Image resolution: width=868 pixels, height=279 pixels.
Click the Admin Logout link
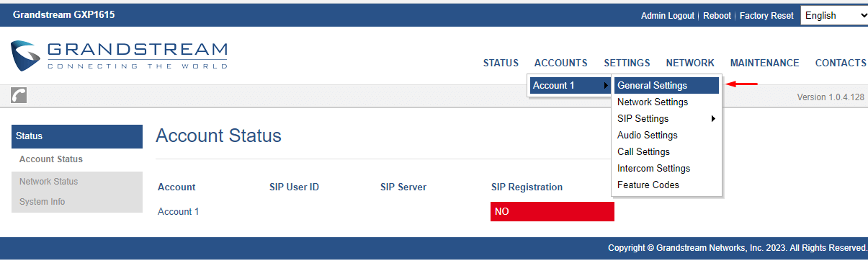pos(667,15)
